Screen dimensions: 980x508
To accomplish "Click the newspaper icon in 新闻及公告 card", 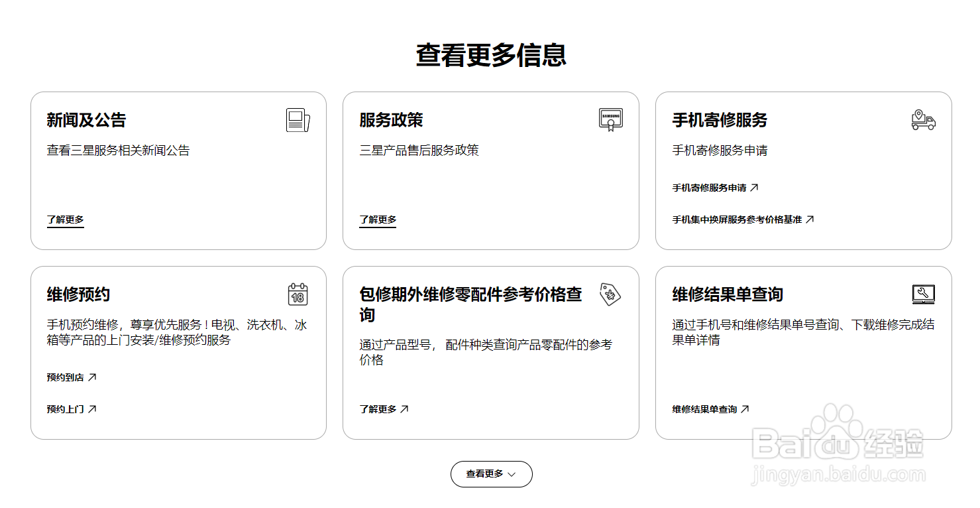I will point(298,120).
